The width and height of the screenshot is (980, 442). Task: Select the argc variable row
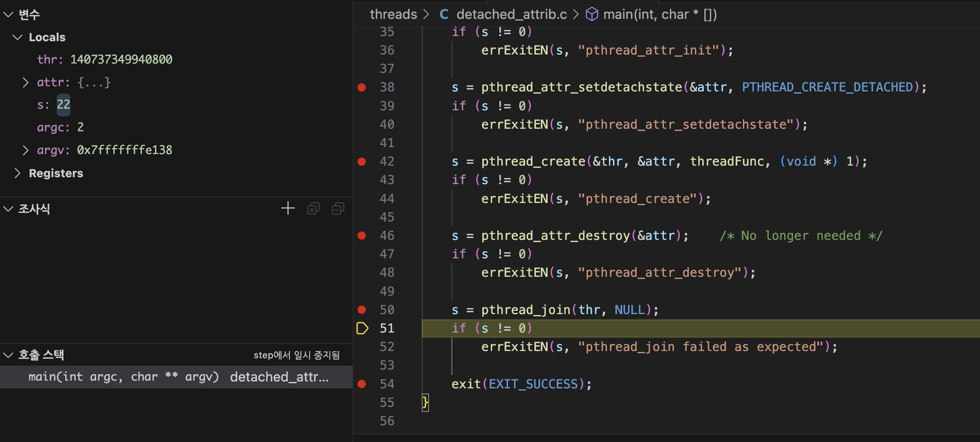pos(176,127)
